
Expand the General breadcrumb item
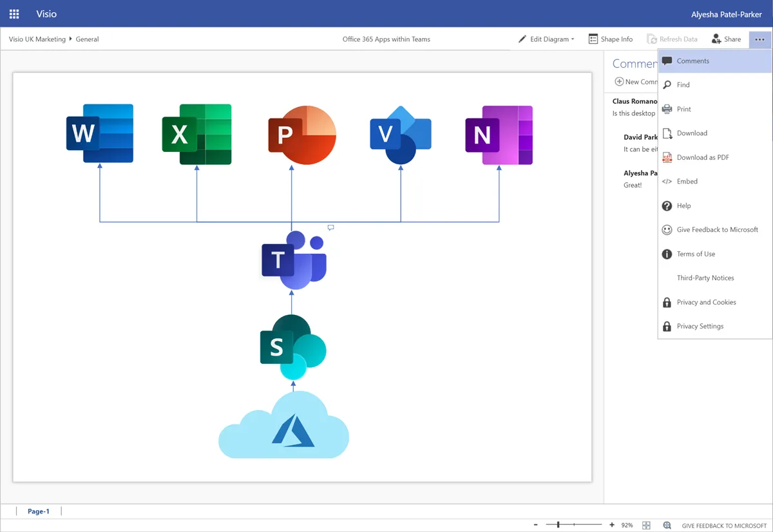pyautogui.click(x=88, y=39)
